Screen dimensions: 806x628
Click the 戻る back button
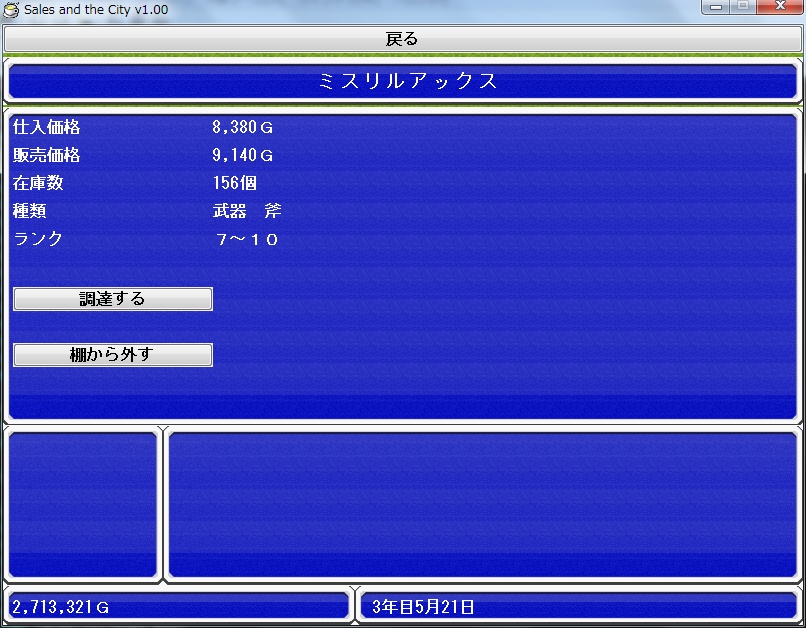point(402,39)
